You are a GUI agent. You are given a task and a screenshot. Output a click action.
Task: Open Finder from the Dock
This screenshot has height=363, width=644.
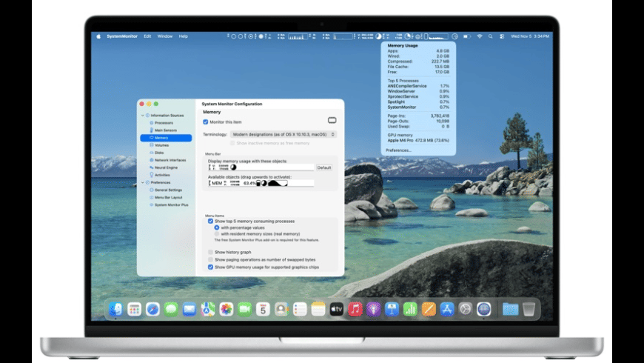pyautogui.click(x=115, y=309)
